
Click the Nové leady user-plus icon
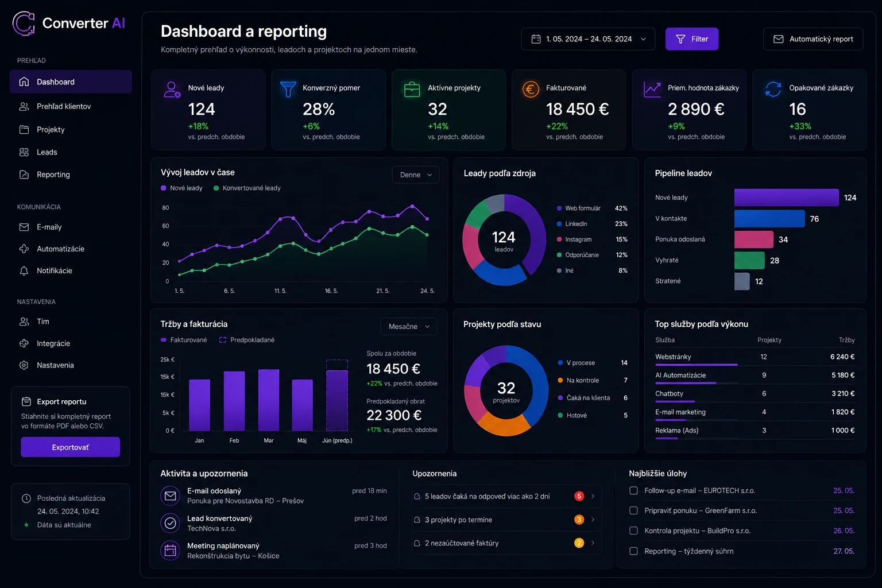click(x=172, y=89)
